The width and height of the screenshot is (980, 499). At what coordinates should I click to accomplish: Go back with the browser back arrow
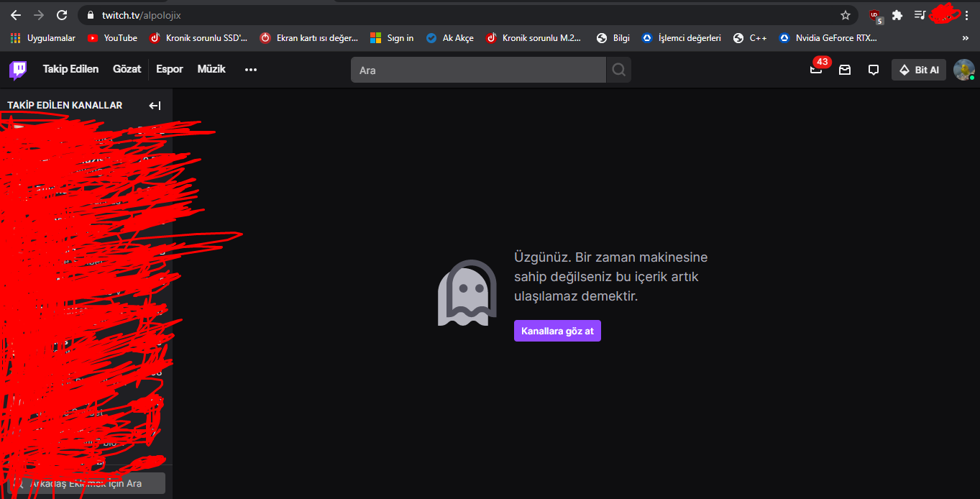[16, 15]
